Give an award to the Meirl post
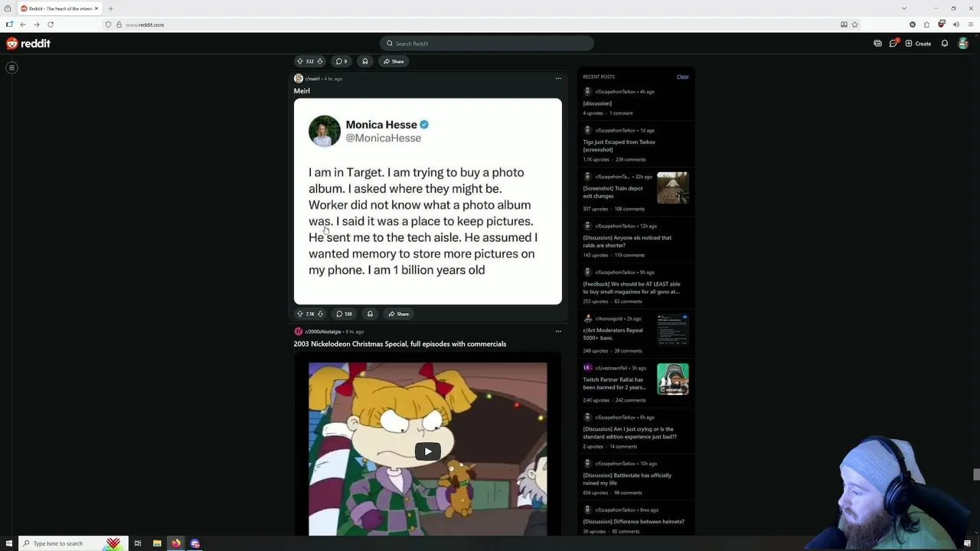Screen dimensions: 980x551 370,314
